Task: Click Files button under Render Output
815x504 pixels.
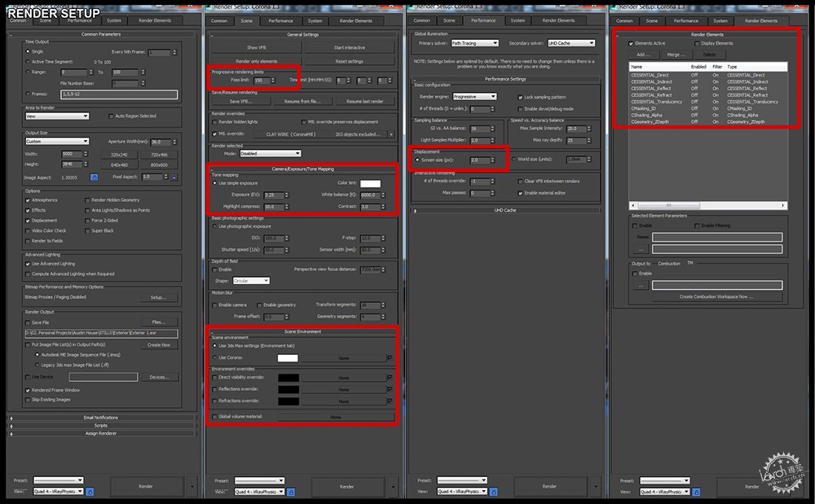Action: (159, 322)
